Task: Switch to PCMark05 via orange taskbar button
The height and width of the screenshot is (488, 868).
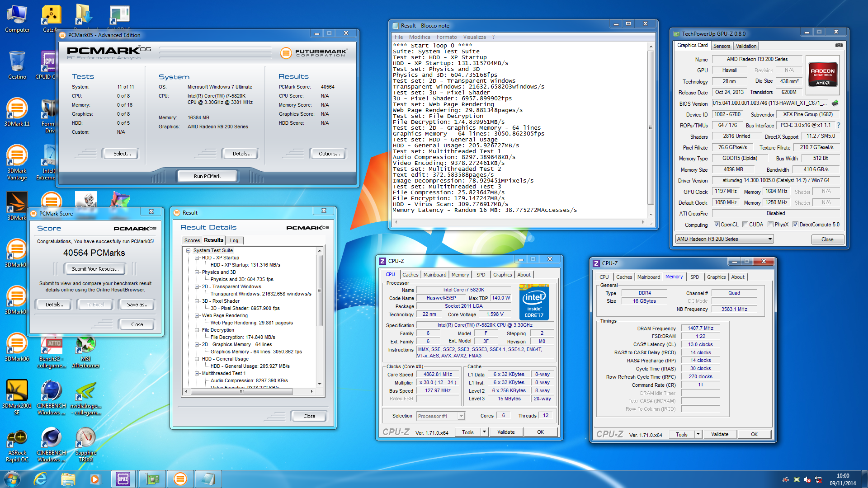Action: click(x=180, y=479)
